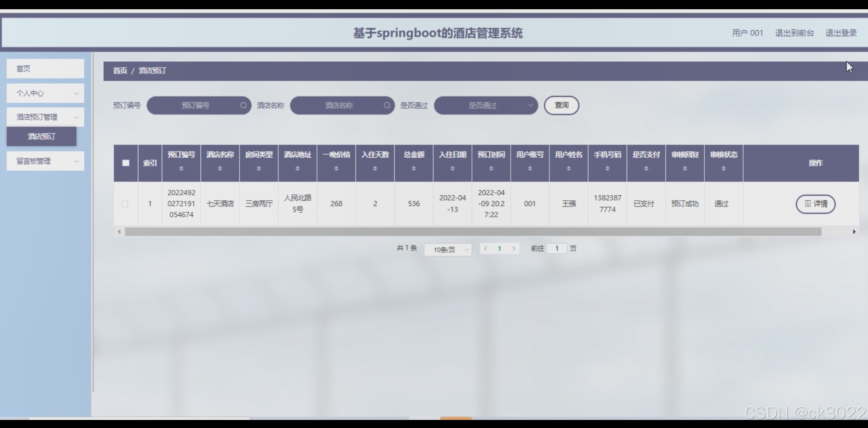Sort by 入住日期 column arrows
The width and height of the screenshot is (868, 428).
[x=452, y=168]
